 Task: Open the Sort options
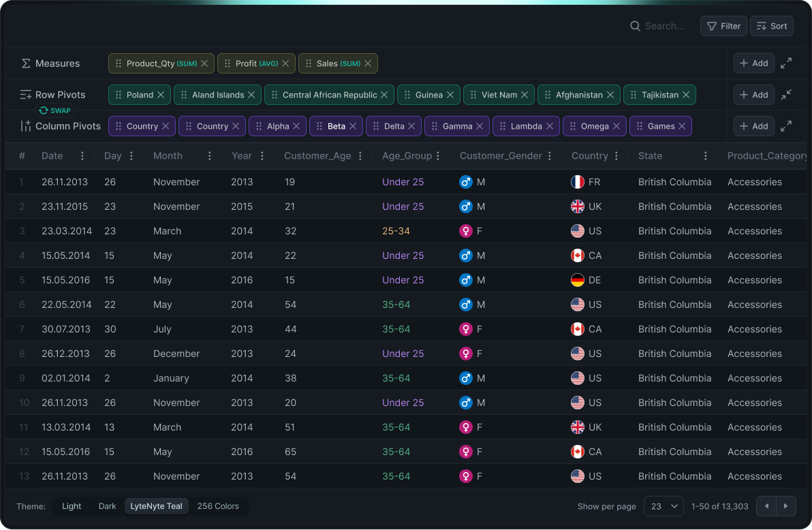(772, 26)
